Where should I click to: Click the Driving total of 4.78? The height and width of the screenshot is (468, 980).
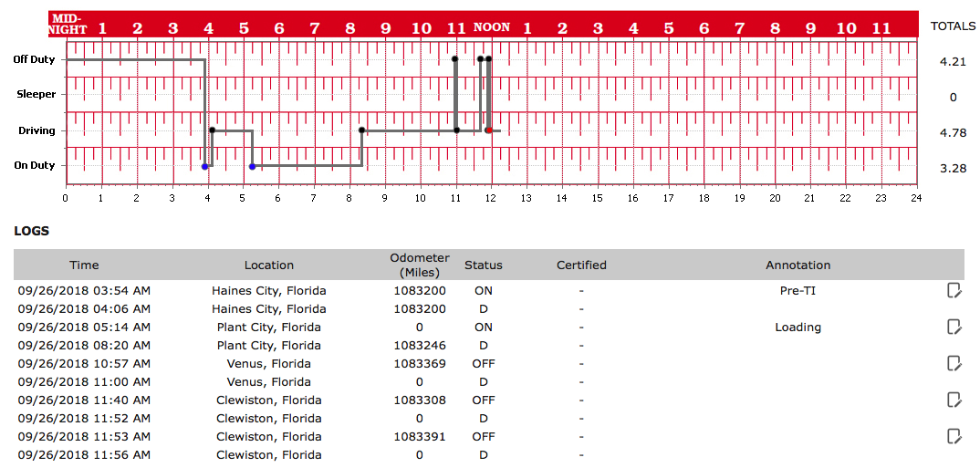[953, 133]
